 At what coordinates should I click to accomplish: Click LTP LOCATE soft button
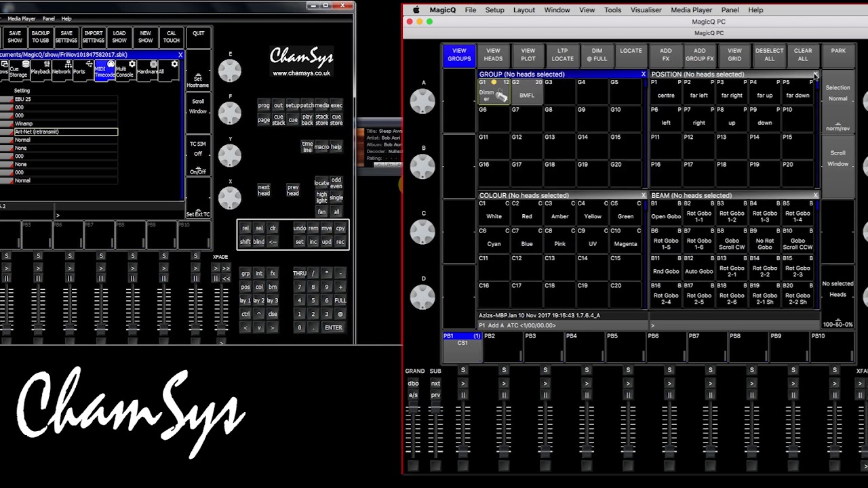tap(562, 55)
